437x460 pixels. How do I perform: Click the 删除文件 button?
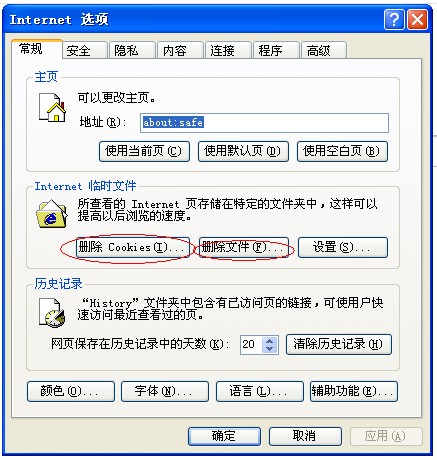244,247
